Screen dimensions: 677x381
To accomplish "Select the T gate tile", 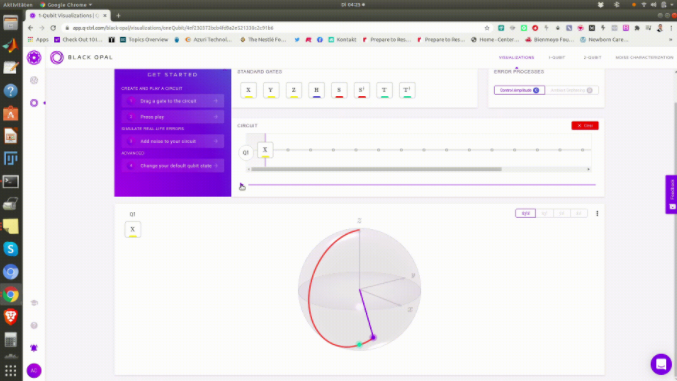I will point(384,90).
